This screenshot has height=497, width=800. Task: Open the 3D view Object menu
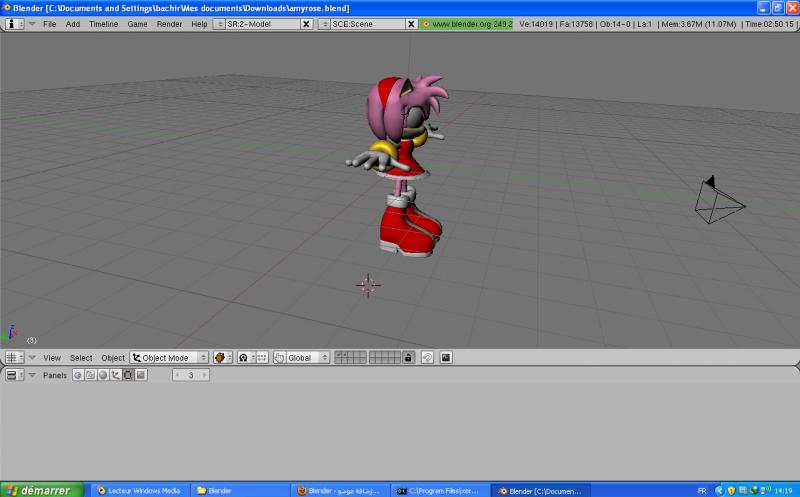[113, 358]
